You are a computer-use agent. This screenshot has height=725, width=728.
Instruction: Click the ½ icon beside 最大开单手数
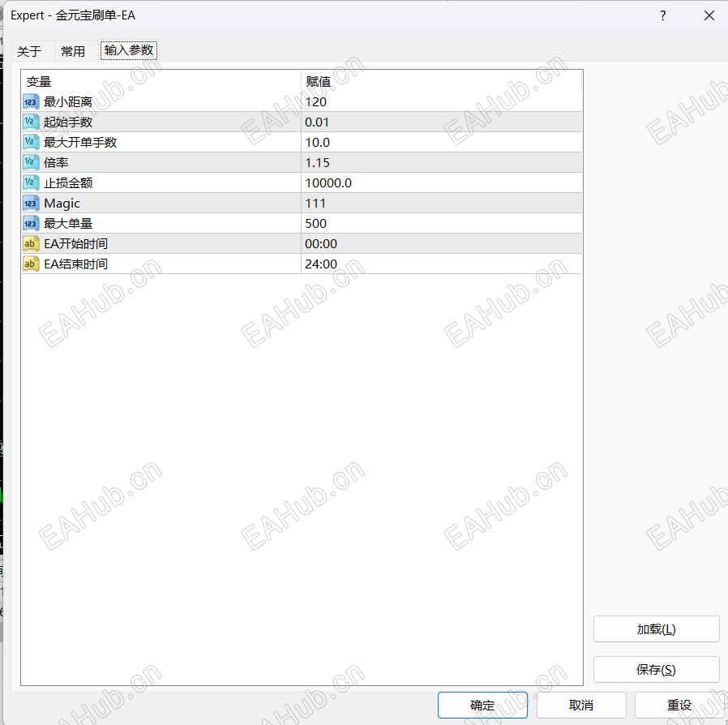pyautogui.click(x=30, y=142)
